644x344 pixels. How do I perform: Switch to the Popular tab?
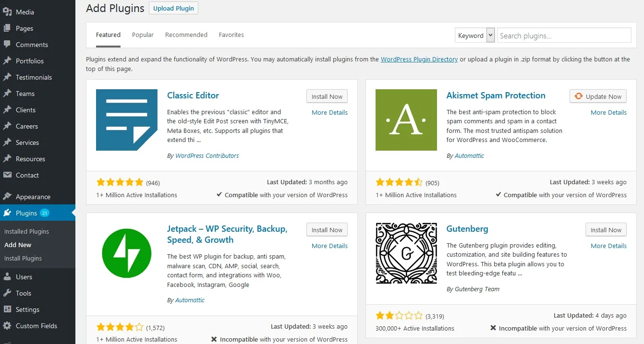[143, 35]
